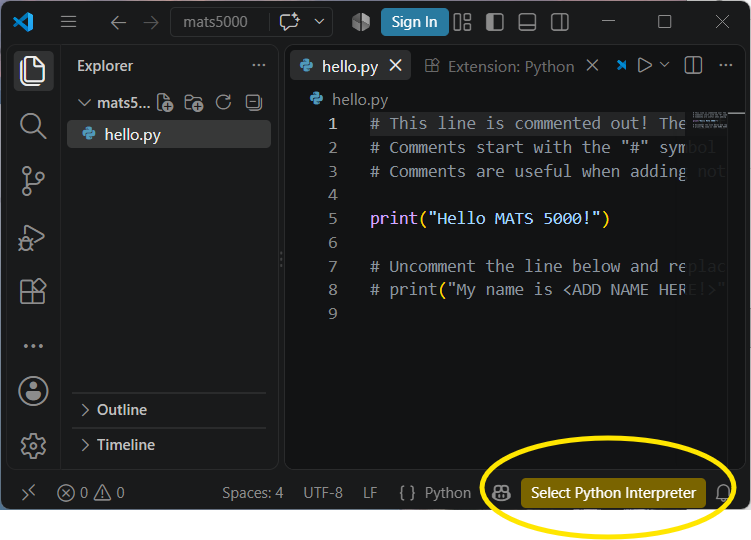The width and height of the screenshot is (751, 540).
Task: Open Customize Layout icon
Action: coord(462,22)
